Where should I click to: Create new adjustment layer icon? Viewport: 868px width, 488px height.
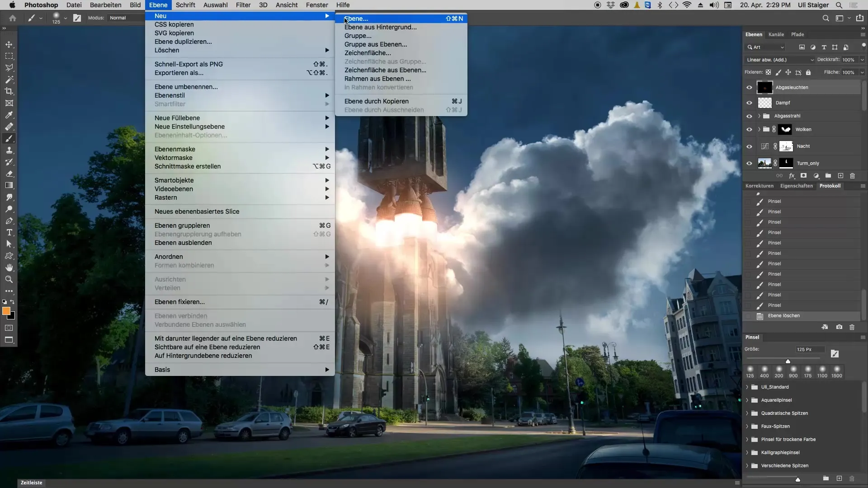pyautogui.click(x=816, y=176)
